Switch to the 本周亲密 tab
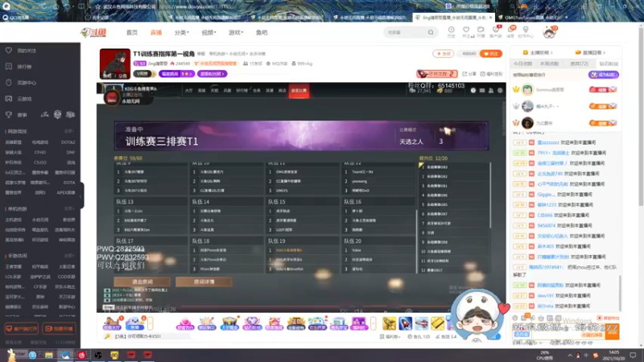Screen dimensions: 644x362 (549, 64)
